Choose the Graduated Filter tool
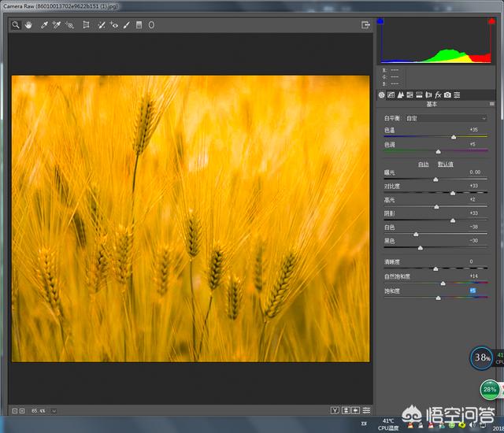The width and height of the screenshot is (504, 433). click(139, 25)
